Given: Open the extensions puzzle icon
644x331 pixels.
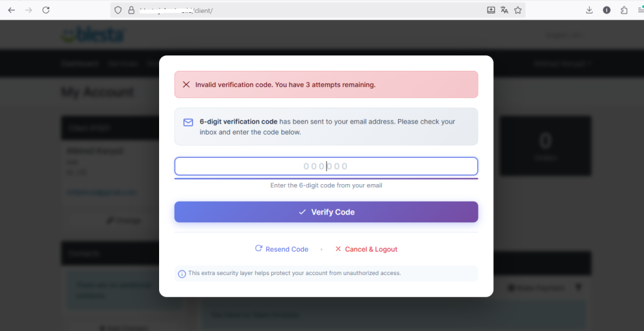Looking at the screenshot, I should tap(624, 10).
